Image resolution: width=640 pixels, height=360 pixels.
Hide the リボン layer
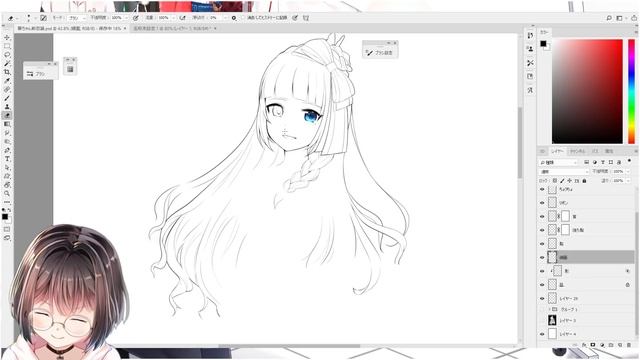pos(542,203)
